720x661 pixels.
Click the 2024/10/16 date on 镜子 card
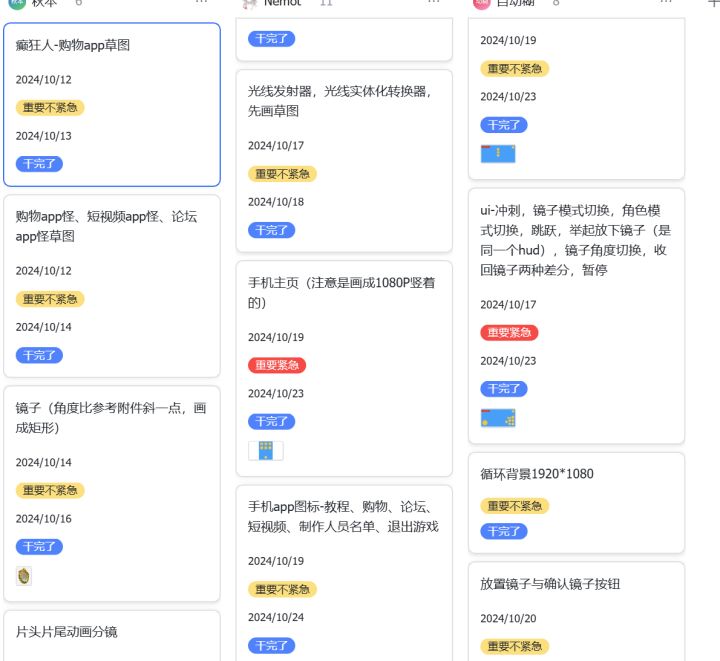(x=44, y=519)
